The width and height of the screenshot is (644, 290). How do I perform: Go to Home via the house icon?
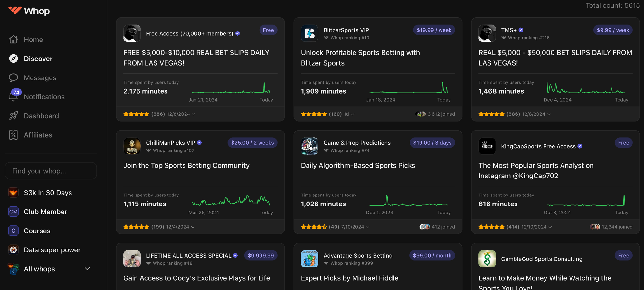point(13,40)
